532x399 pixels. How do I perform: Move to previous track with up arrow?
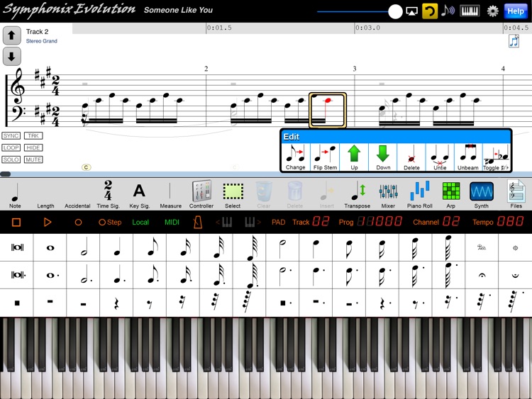tap(12, 35)
